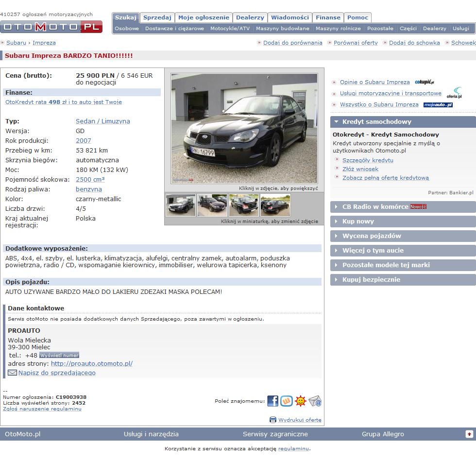Screen dimensions: 476x461
Task: Select the Części category
Action: 408,29
